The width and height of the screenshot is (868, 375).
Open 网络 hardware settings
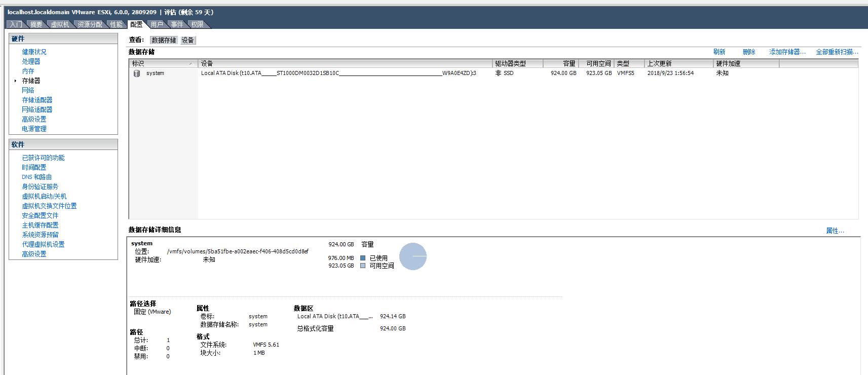click(x=28, y=90)
